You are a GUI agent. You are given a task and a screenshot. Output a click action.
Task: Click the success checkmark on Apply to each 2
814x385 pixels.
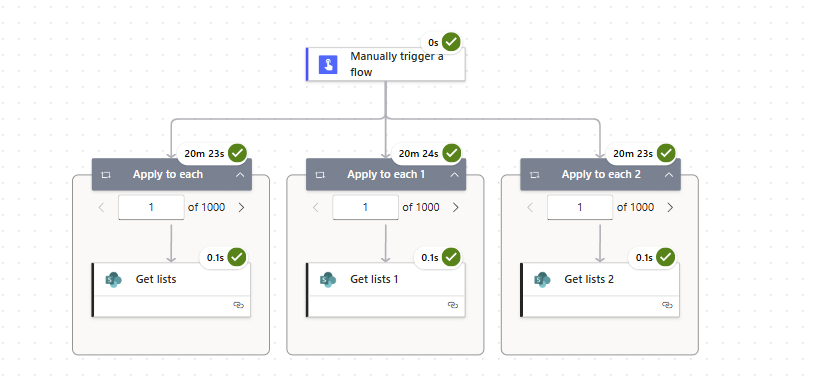point(666,153)
